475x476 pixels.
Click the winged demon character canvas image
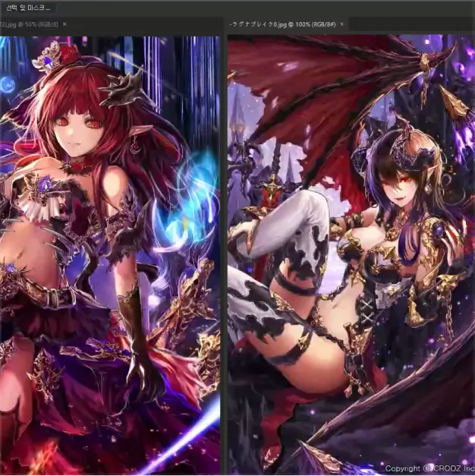tap(351, 254)
